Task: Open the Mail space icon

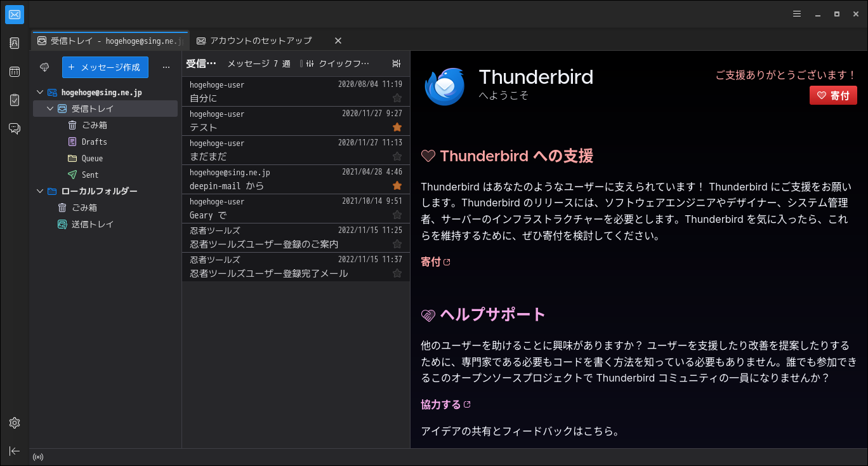Action: pyautogui.click(x=15, y=14)
